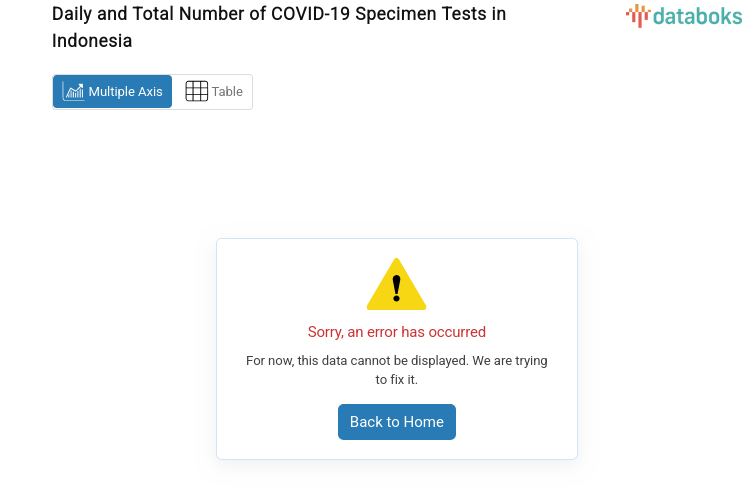Click the 'Back to Home' button label
The width and height of the screenshot is (753, 498).
coord(397,422)
